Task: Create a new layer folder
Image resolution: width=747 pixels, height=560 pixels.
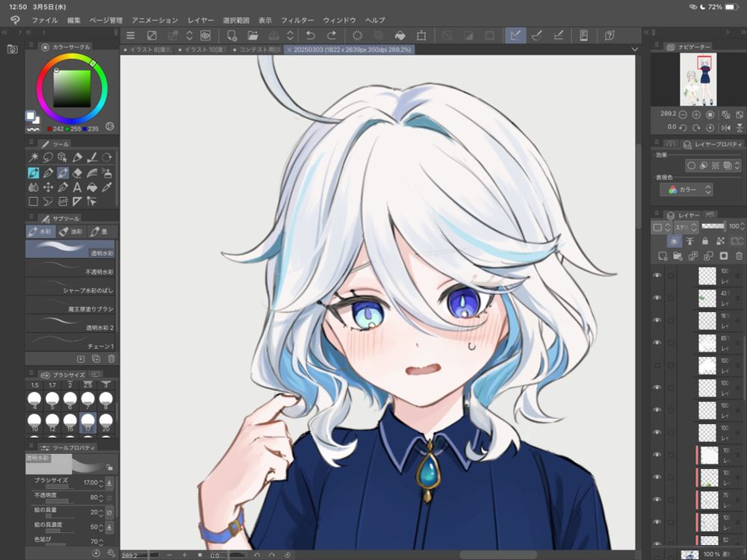Action: point(678,256)
